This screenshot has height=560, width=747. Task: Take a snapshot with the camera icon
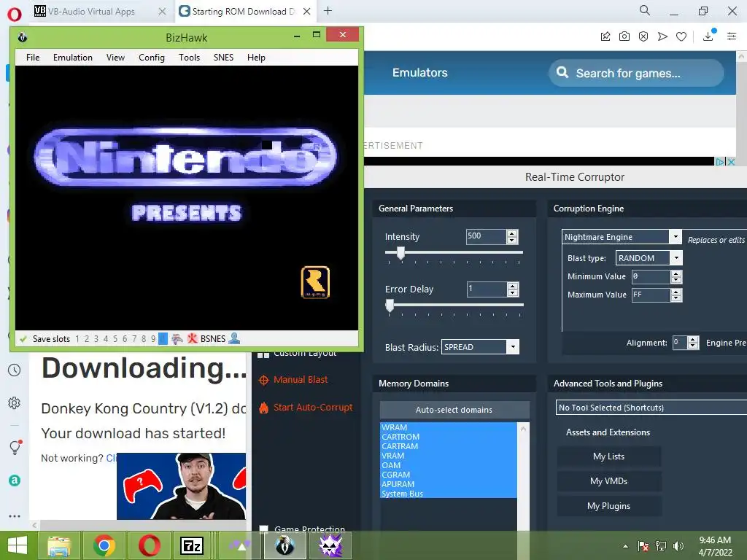pos(624,36)
